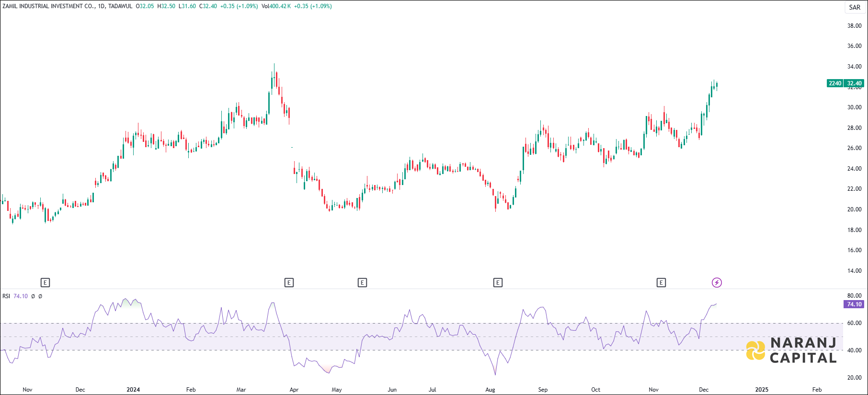The height and width of the screenshot is (395, 868).
Task: Click the Jun label on time axis
Action: 392,390
